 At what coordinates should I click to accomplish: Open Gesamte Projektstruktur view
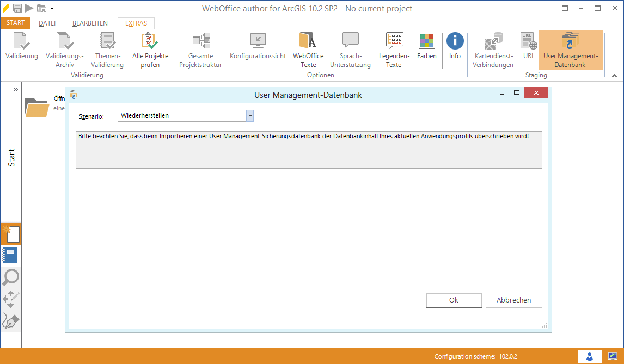tap(200, 48)
